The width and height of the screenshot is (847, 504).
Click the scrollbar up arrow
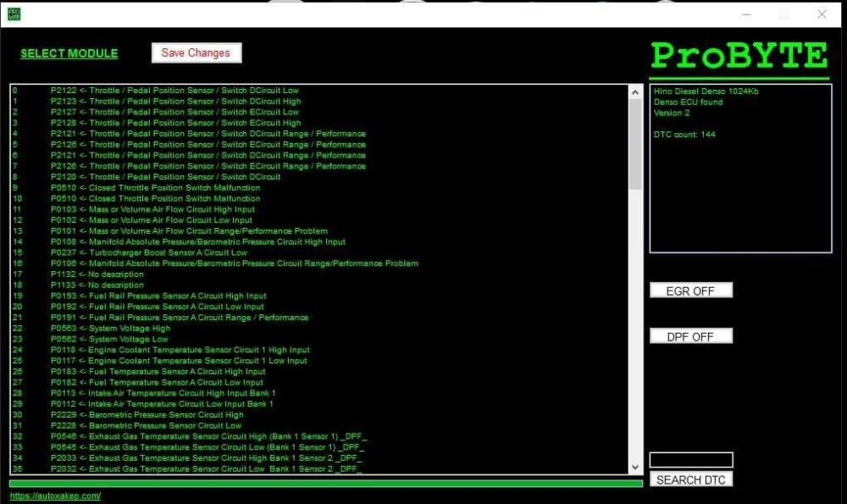[636, 91]
